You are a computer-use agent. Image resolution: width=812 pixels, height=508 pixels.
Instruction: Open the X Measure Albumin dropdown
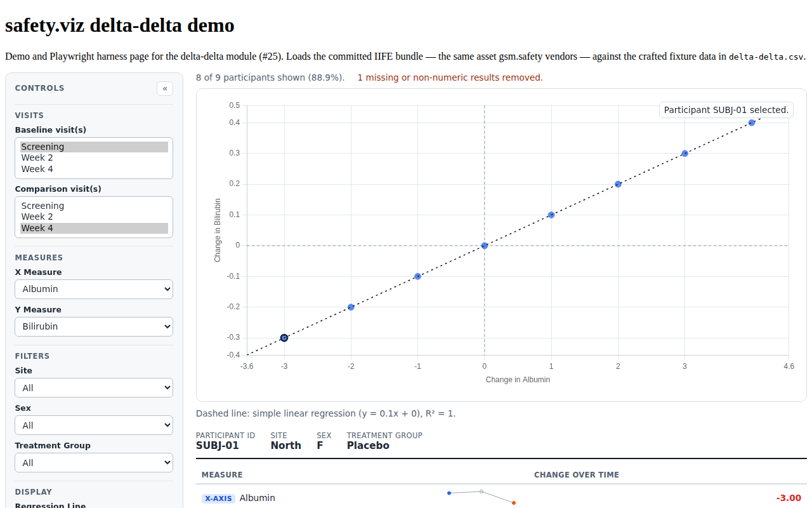(94, 289)
